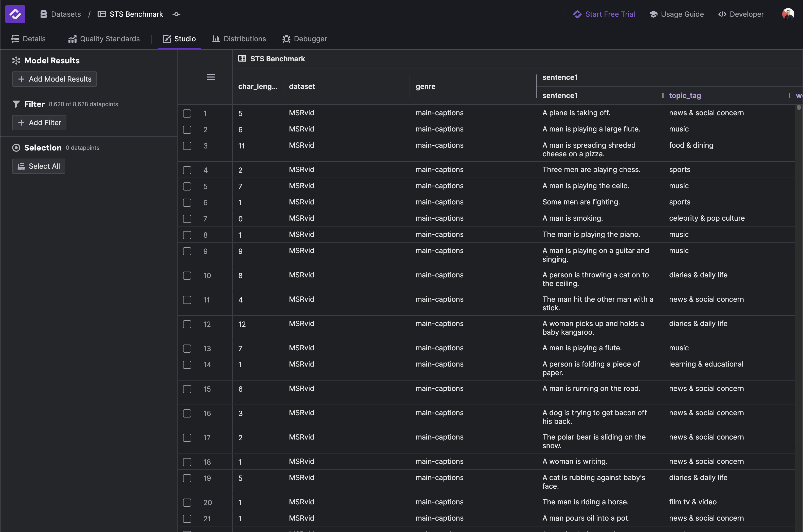This screenshot has width=803, height=532.
Task: Click the Add Model Results button
Action: [54, 79]
